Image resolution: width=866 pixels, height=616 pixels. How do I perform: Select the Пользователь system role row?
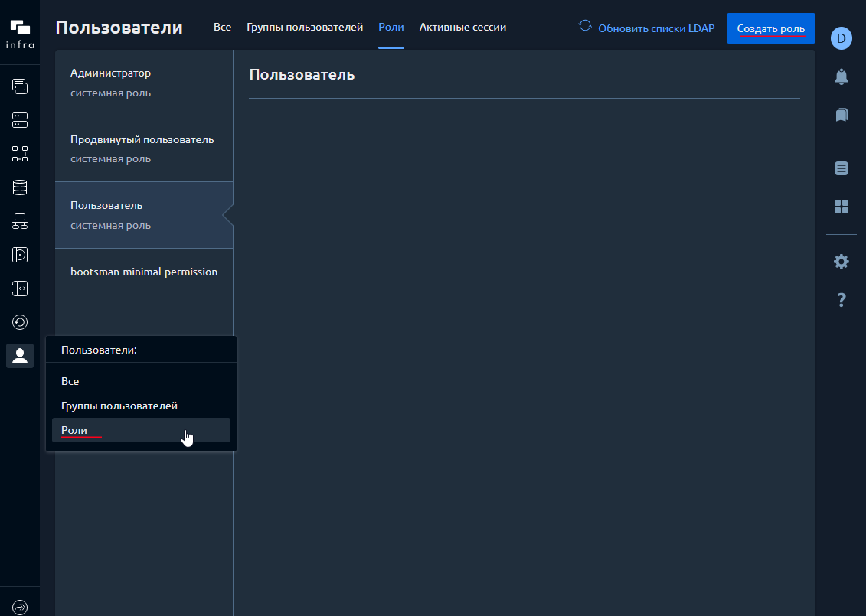[x=144, y=215]
